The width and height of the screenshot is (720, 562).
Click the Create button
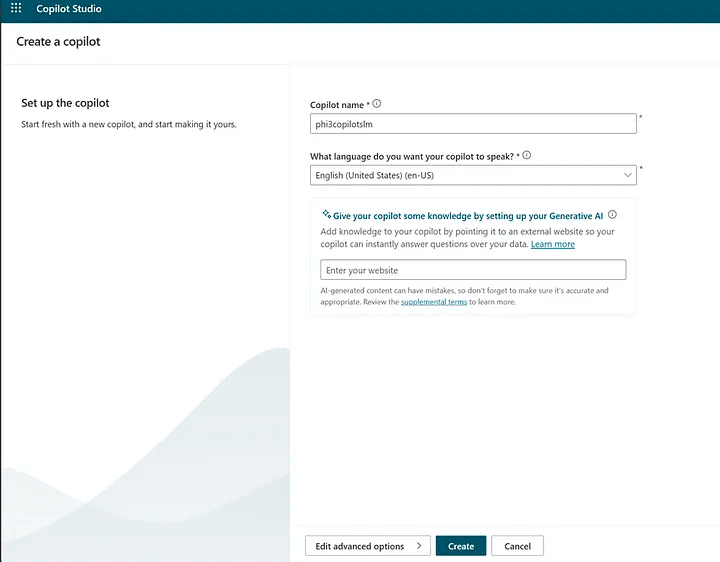[x=461, y=545]
